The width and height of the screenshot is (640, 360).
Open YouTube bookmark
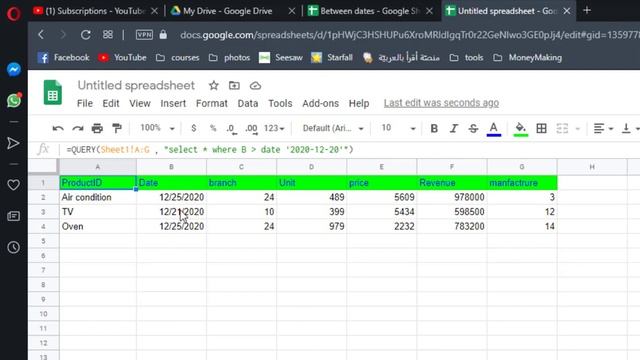pyautogui.click(x=122, y=58)
